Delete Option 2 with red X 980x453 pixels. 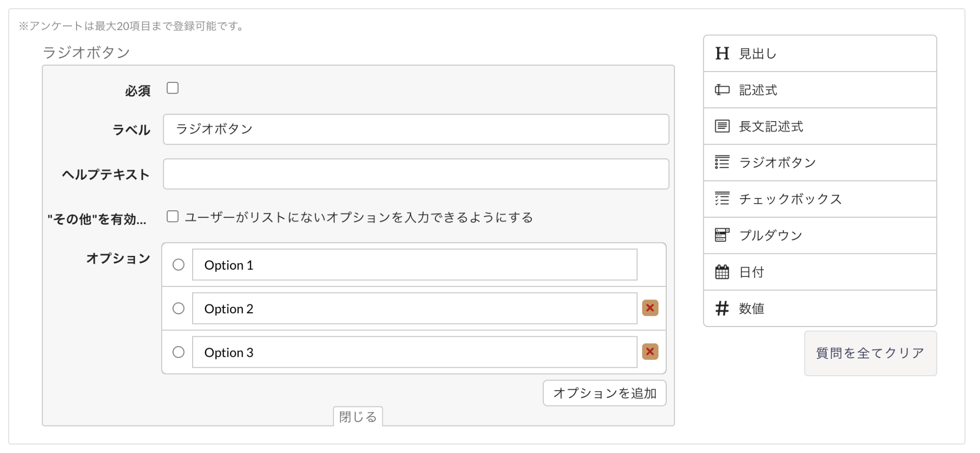pos(650,308)
